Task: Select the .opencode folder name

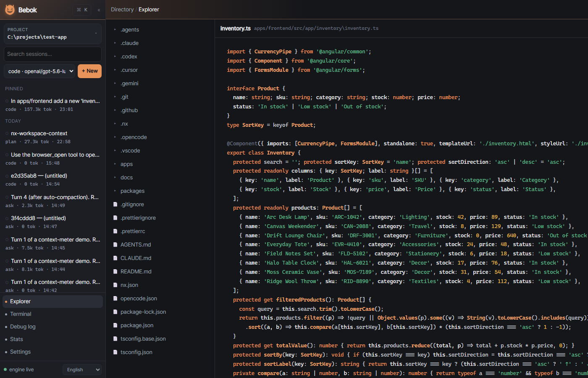Action: (x=134, y=137)
